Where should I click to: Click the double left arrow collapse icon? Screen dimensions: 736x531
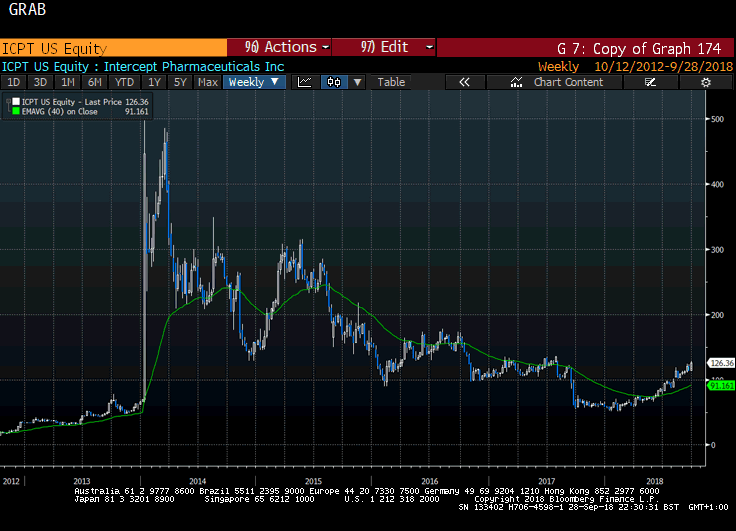tap(464, 82)
